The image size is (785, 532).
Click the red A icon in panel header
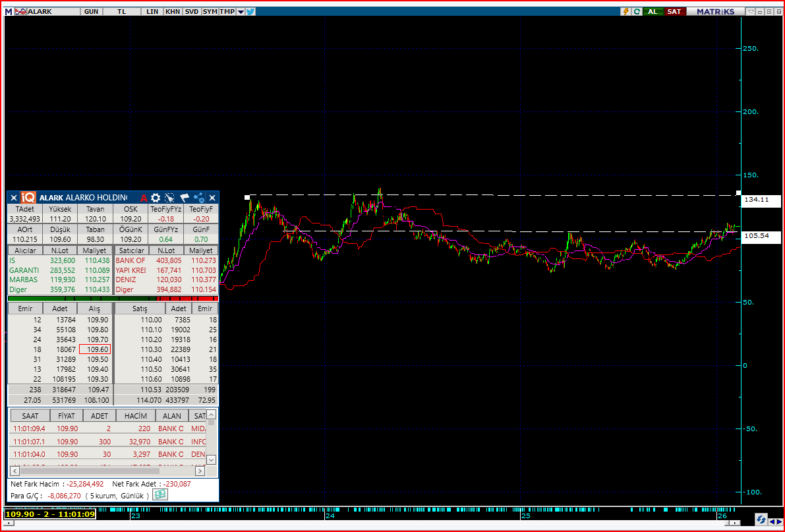coord(144,198)
